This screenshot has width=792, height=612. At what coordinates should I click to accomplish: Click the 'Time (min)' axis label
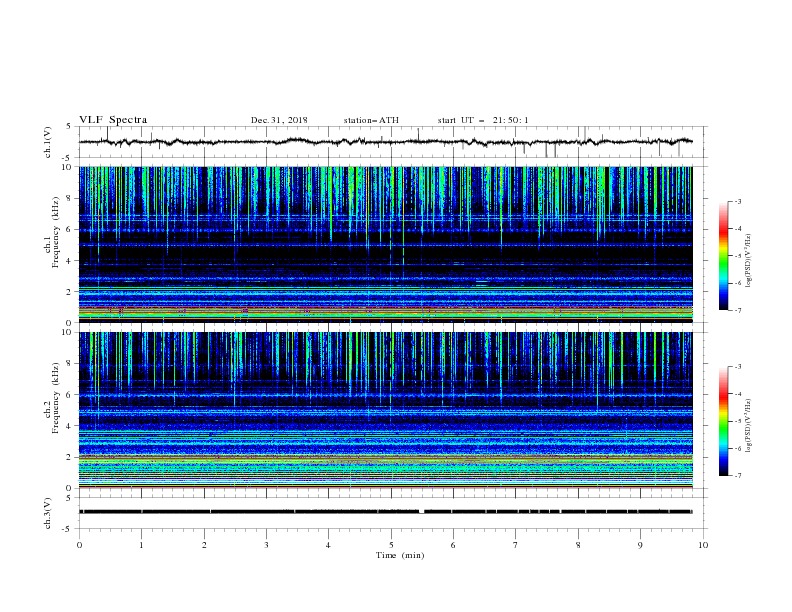400,555
